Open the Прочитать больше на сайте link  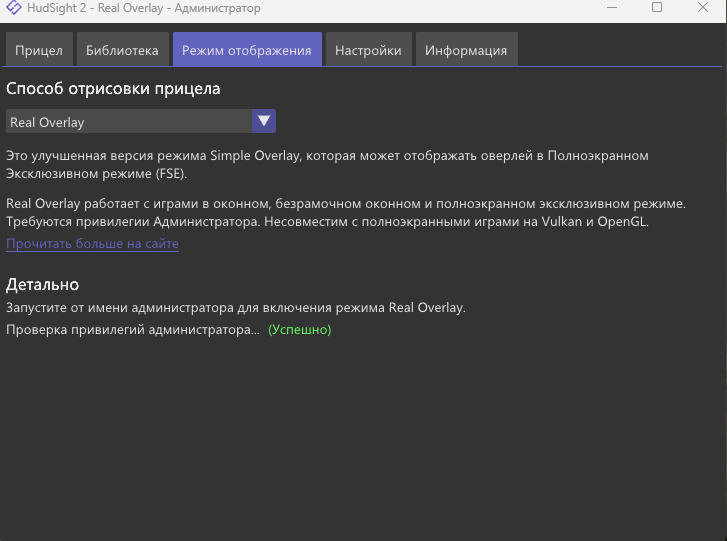click(92, 243)
